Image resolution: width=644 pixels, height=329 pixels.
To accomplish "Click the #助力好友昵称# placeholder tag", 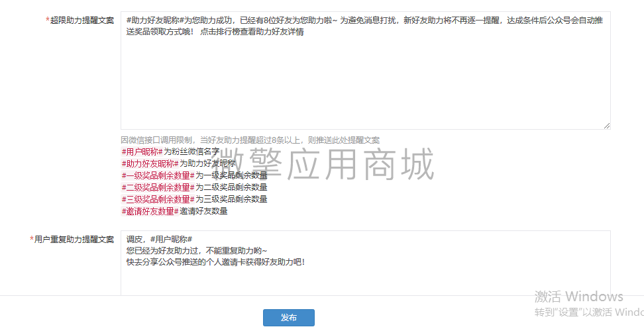I will [x=150, y=164].
